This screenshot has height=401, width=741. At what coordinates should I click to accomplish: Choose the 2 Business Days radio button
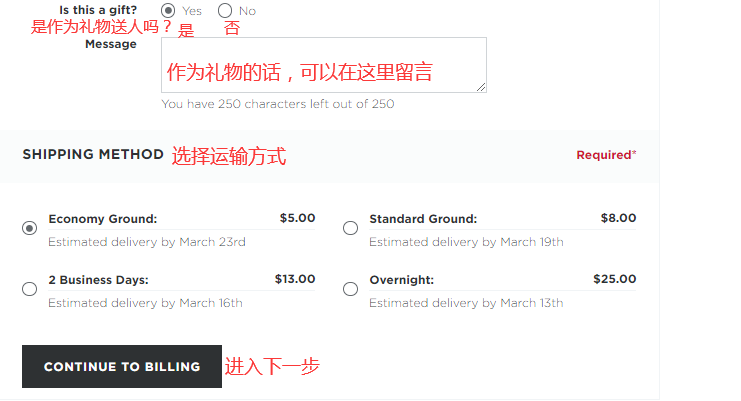29,289
